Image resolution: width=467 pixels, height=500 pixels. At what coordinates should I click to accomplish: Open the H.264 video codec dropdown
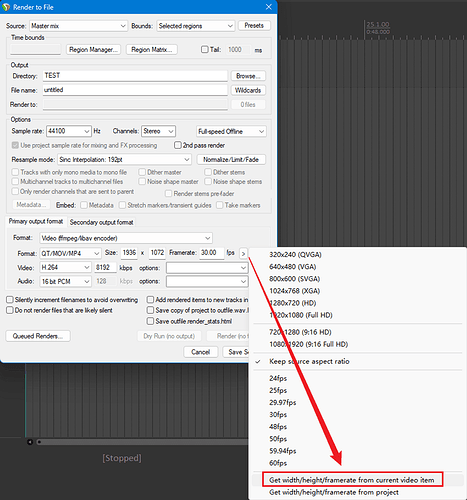65,267
